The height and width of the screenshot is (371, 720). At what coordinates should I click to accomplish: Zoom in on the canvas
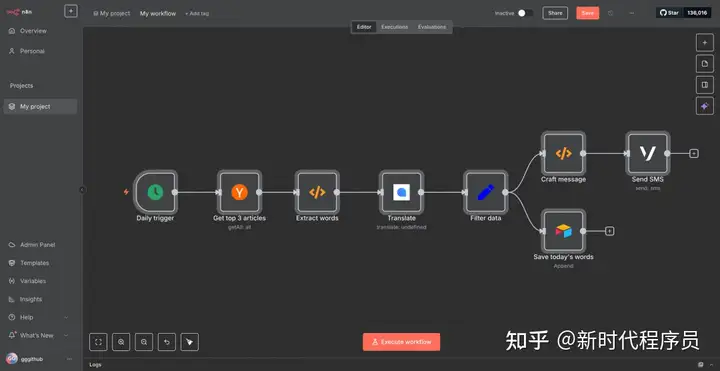pyautogui.click(x=121, y=342)
